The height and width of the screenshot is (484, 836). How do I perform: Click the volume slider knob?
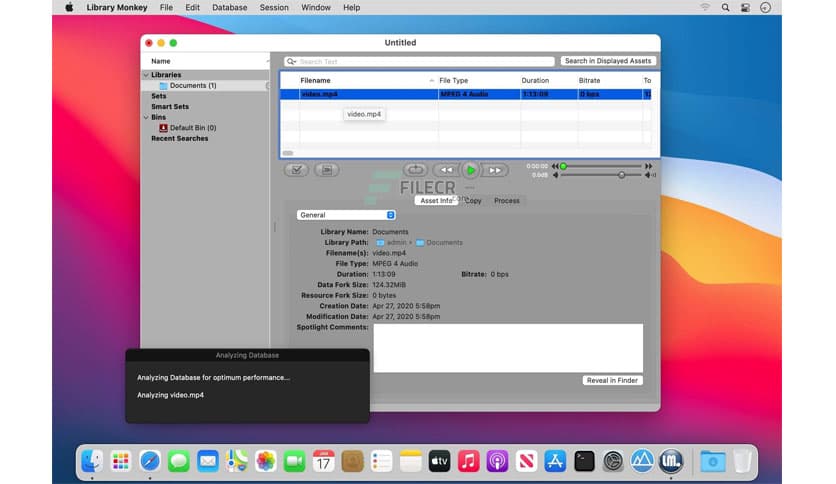tap(622, 175)
